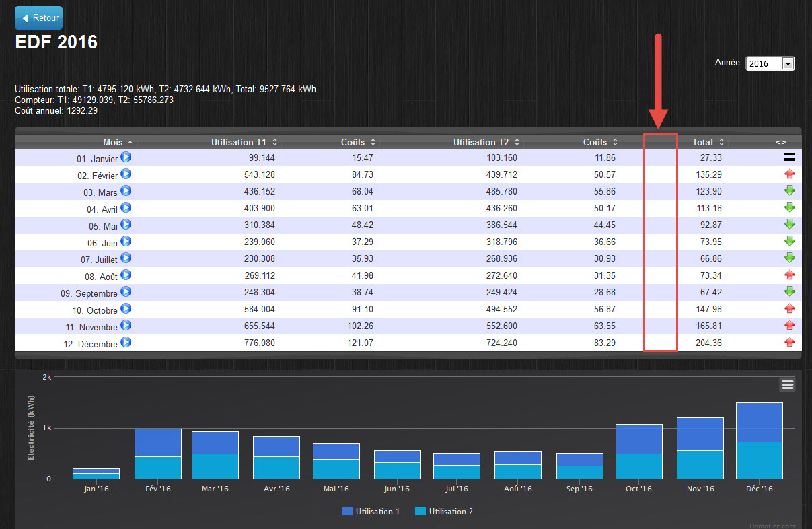The image size is (812, 529).
Task: Open Novembre details blue arrow icon
Action: click(126, 326)
